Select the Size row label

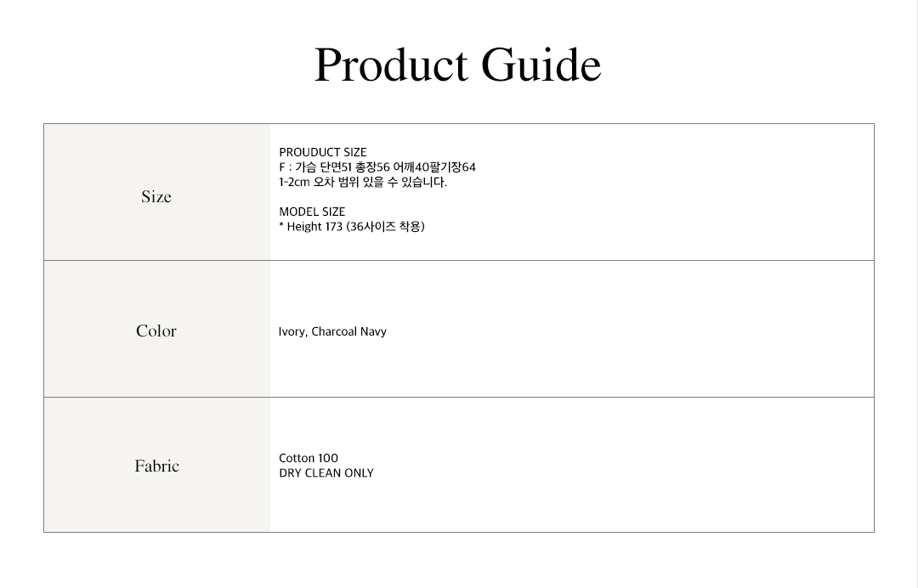click(x=156, y=196)
